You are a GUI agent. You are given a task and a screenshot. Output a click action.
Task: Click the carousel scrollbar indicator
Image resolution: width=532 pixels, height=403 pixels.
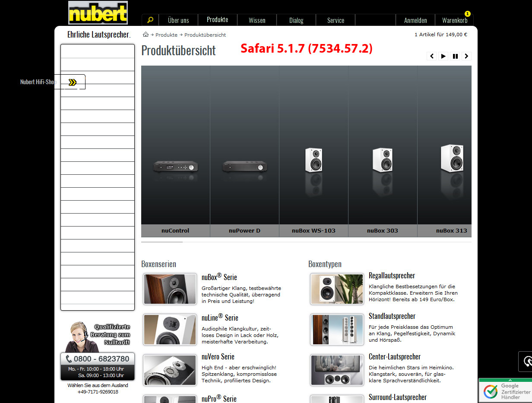162,242
